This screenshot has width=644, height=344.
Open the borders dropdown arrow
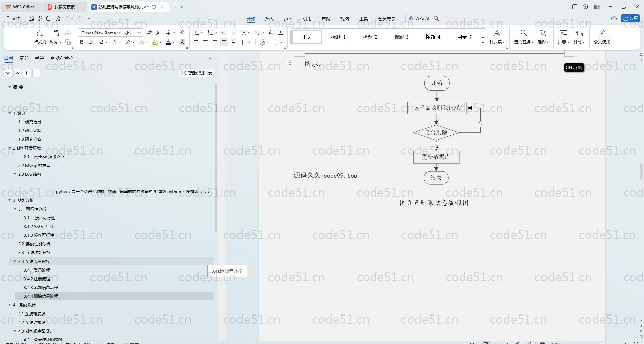(x=281, y=42)
